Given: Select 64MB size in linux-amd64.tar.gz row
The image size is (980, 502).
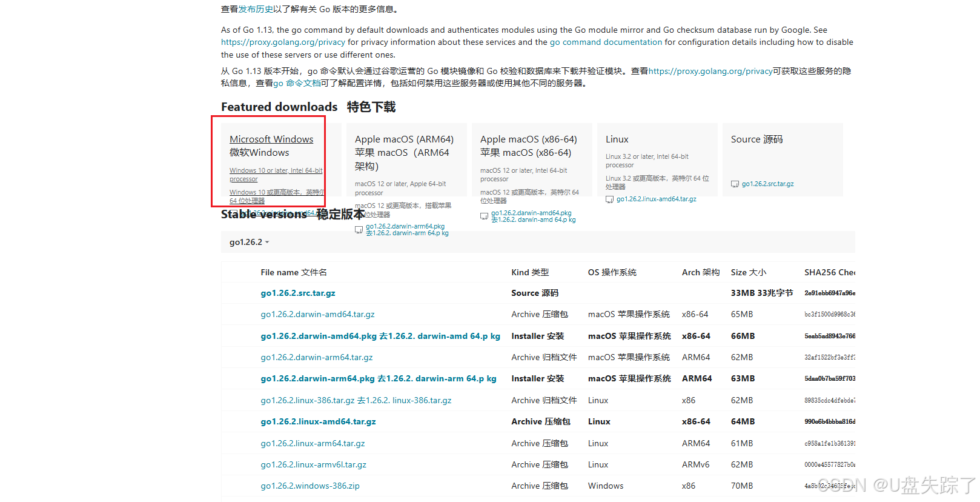Looking at the screenshot, I should (x=743, y=421).
